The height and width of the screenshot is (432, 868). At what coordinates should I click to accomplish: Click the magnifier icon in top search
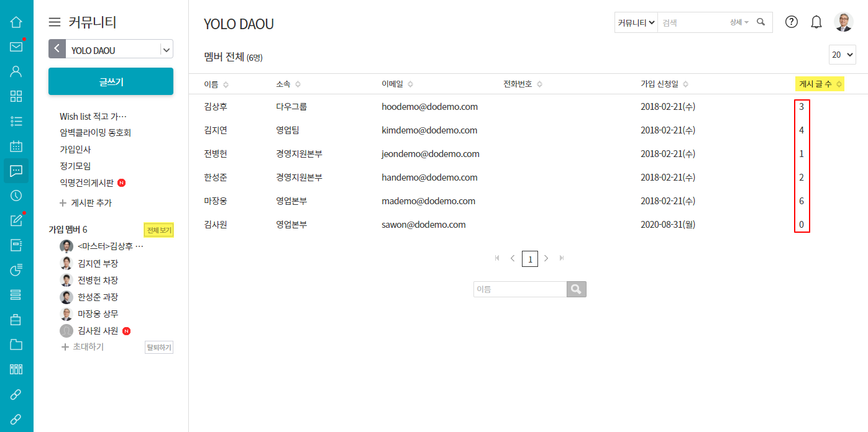761,22
